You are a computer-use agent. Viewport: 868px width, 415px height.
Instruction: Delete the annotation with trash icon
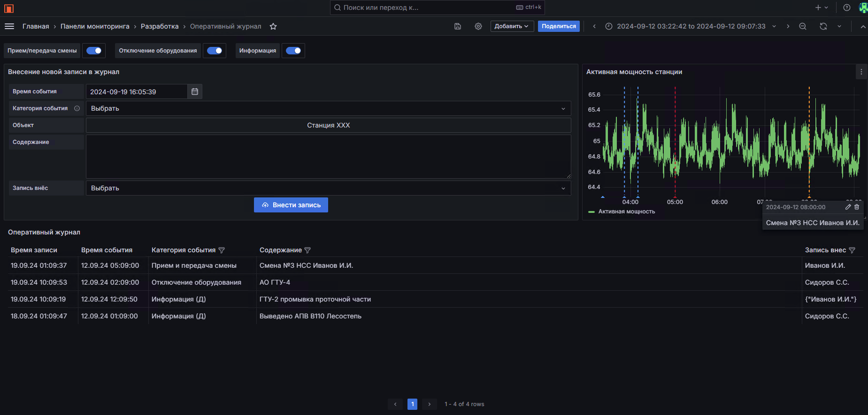857,207
